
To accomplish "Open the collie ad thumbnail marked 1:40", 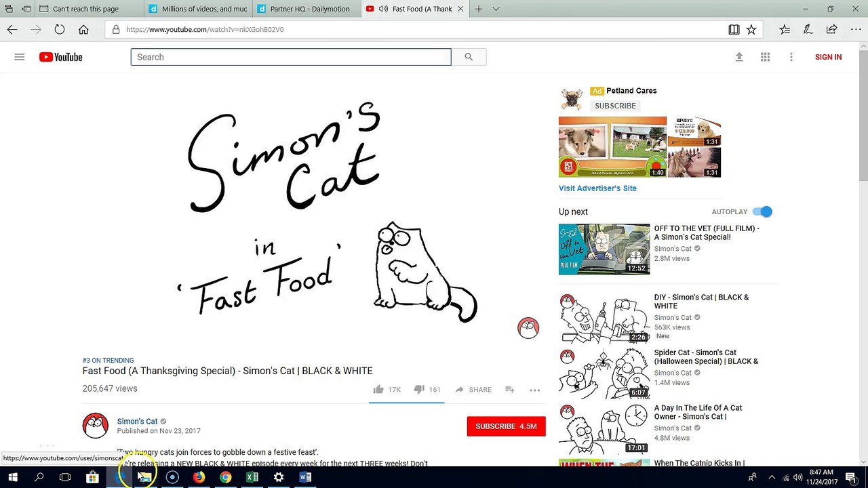I will 612,147.
